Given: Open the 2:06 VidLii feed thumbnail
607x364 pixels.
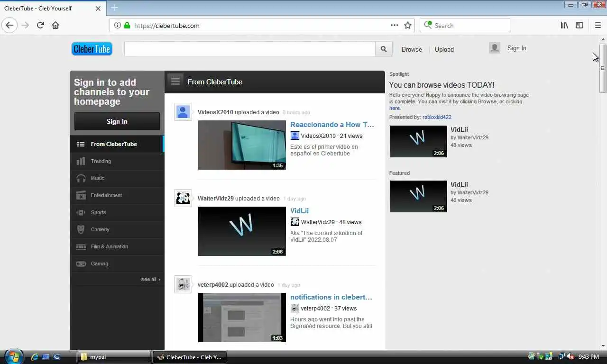Looking at the screenshot, I should [x=242, y=231].
